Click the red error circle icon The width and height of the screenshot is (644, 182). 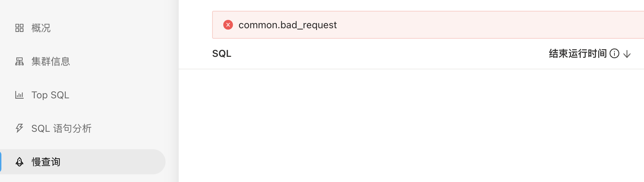coord(228,25)
